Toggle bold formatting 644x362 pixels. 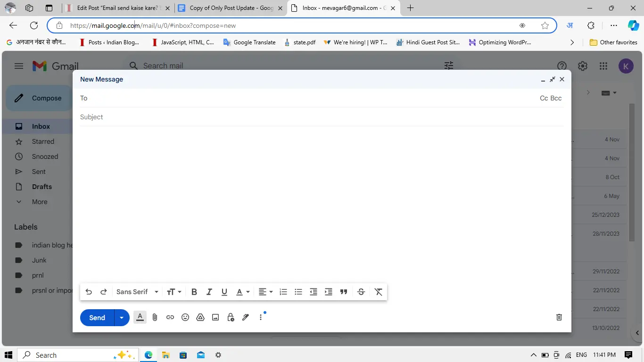click(x=194, y=292)
